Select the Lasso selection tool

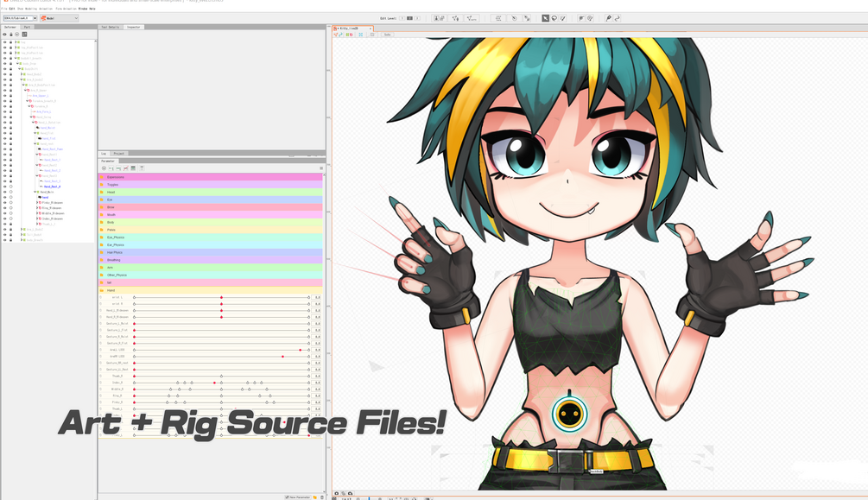pyautogui.click(x=554, y=18)
